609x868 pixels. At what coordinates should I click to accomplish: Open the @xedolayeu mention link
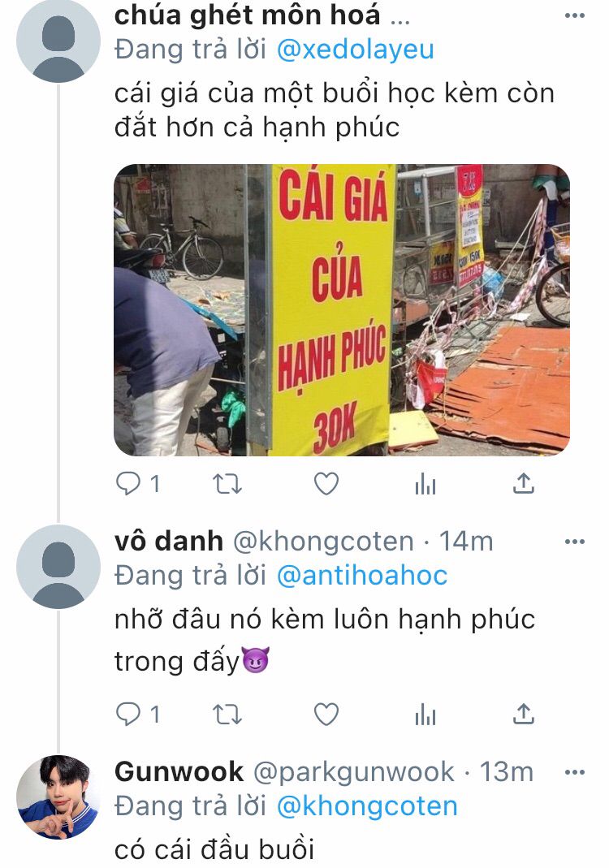pyautogui.click(x=355, y=50)
